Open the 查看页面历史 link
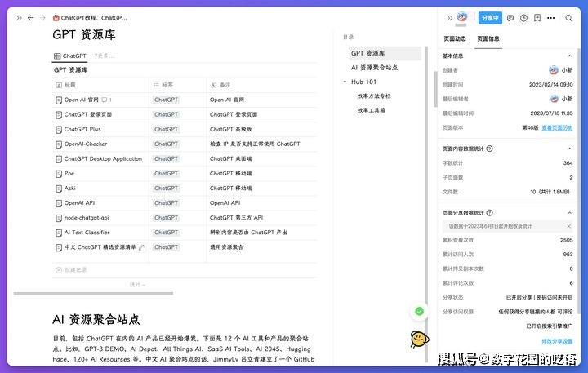The height and width of the screenshot is (373, 588). point(557,128)
